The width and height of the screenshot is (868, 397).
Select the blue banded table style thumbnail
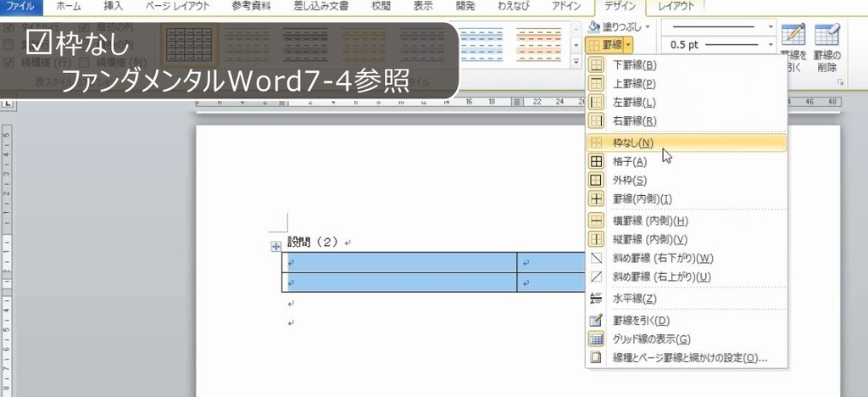481,44
